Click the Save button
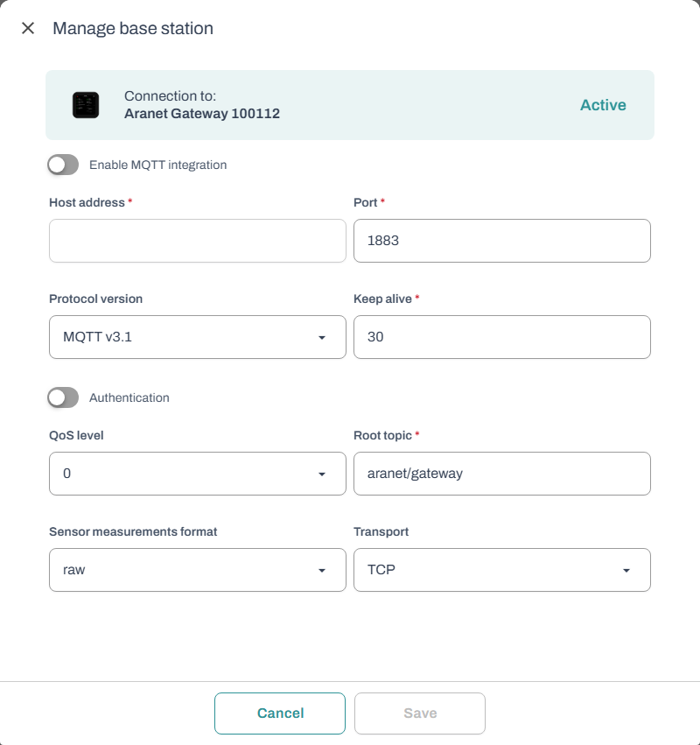This screenshot has width=700, height=745. pyautogui.click(x=420, y=713)
